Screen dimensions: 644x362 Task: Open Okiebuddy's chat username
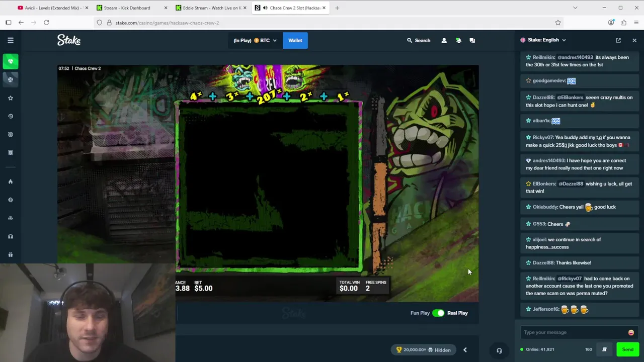pos(545,207)
